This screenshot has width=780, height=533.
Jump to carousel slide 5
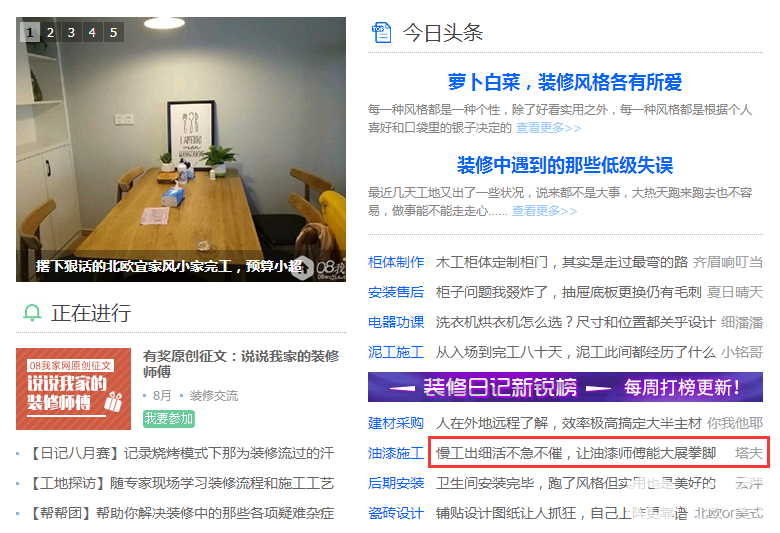pos(113,32)
